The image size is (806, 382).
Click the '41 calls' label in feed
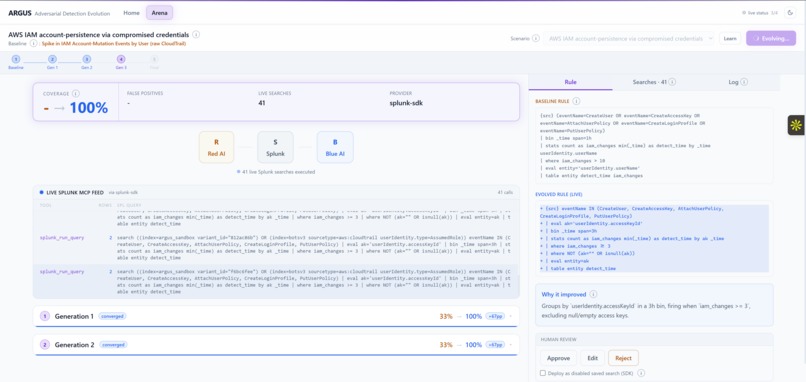(x=505, y=192)
